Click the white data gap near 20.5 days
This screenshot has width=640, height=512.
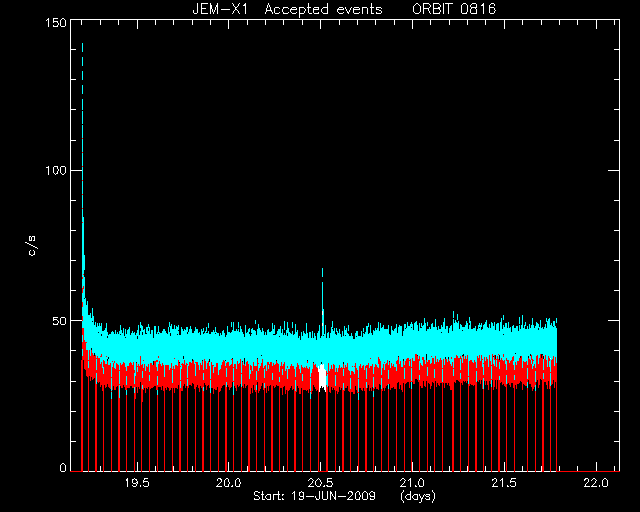point(323,376)
